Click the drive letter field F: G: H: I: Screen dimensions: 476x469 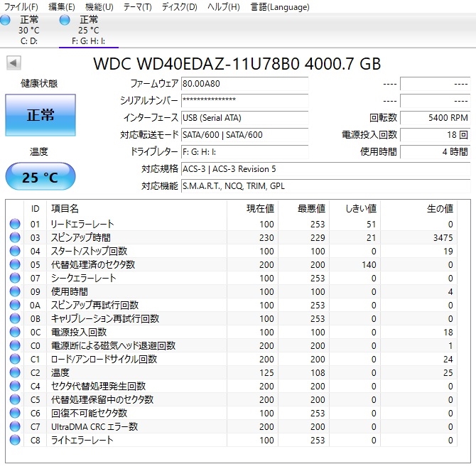pyautogui.click(x=244, y=152)
